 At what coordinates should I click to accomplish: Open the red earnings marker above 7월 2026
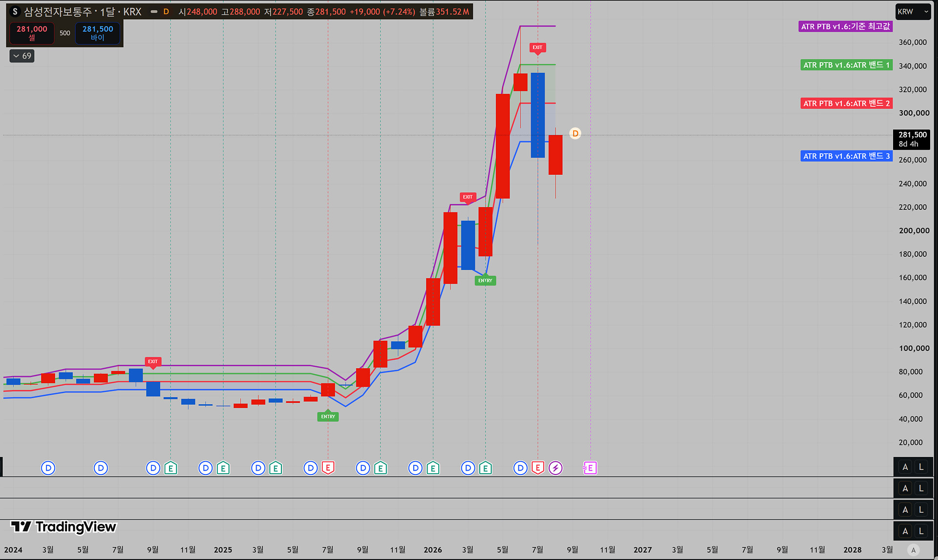538,468
